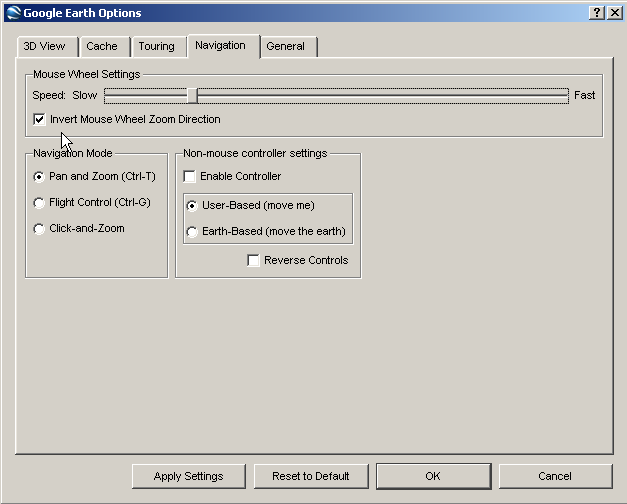This screenshot has height=504, width=627.
Task: Click Reset to Default button
Action: pos(311,476)
